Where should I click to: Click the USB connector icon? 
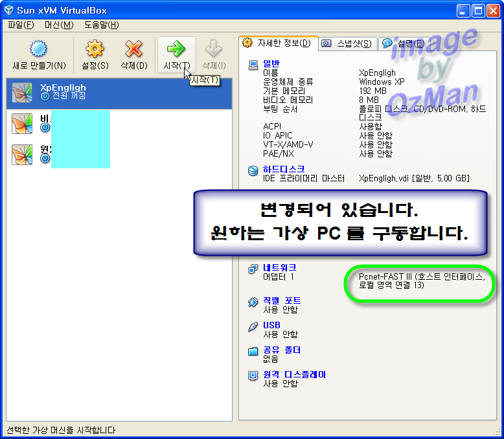point(253,326)
